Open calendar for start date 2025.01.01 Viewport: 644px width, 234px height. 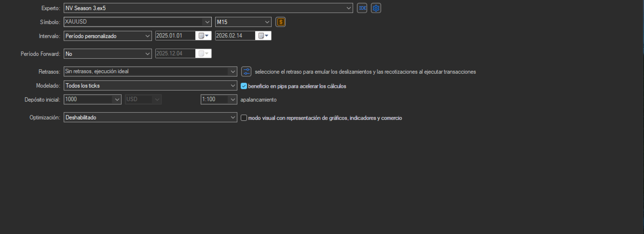pos(204,36)
